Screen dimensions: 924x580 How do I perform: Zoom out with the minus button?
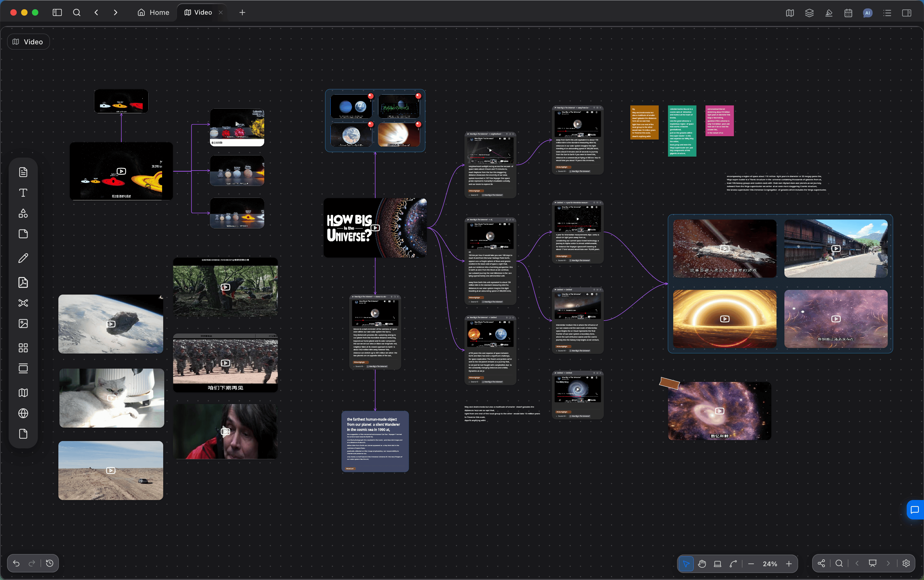point(751,564)
